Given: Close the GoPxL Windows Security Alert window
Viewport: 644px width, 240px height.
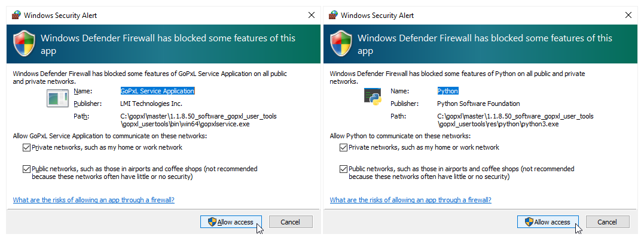Looking at the screenshot, I should 311,15.
